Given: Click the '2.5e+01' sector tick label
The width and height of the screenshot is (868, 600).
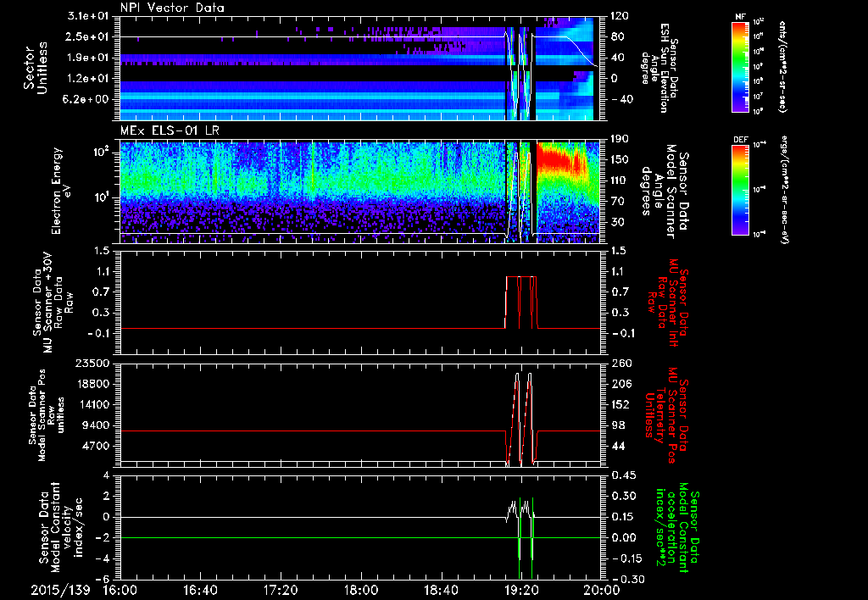Looking at the screenshot, I should (87, 36).
